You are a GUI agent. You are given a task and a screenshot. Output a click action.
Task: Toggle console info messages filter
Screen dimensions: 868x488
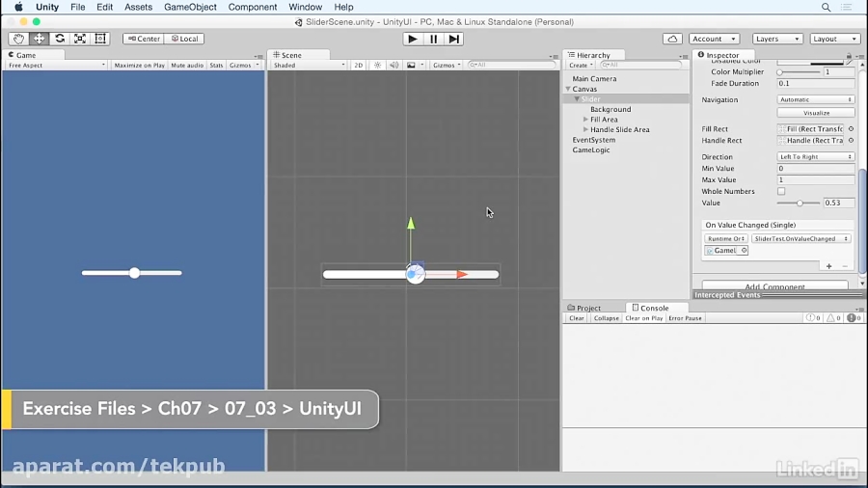pyautogui.click(x=813, y=318)
